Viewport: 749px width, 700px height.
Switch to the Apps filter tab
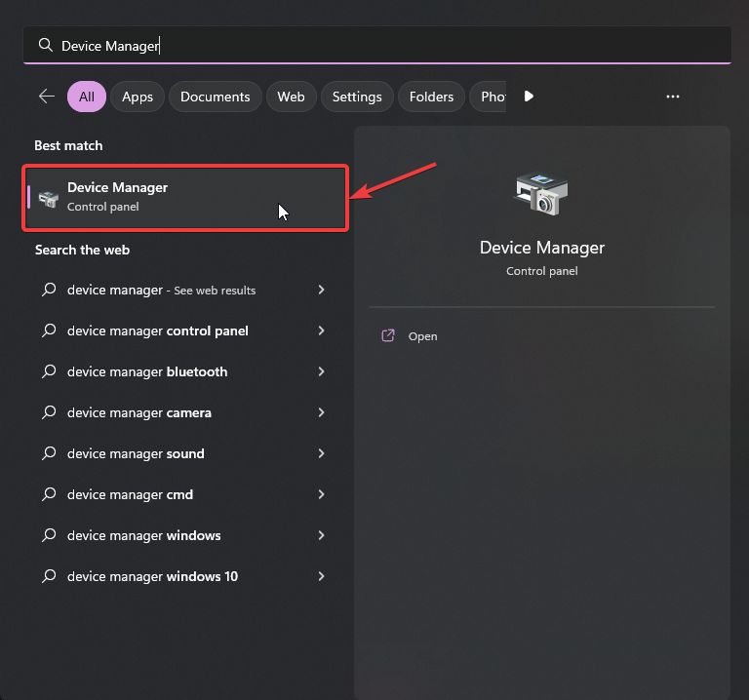coord(138,97)
